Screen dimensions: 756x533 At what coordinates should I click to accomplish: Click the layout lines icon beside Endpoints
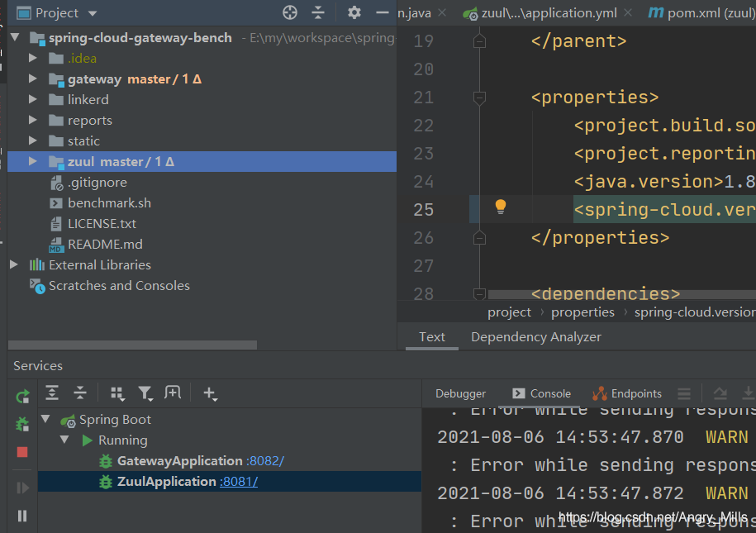click(x=683, y=393)
